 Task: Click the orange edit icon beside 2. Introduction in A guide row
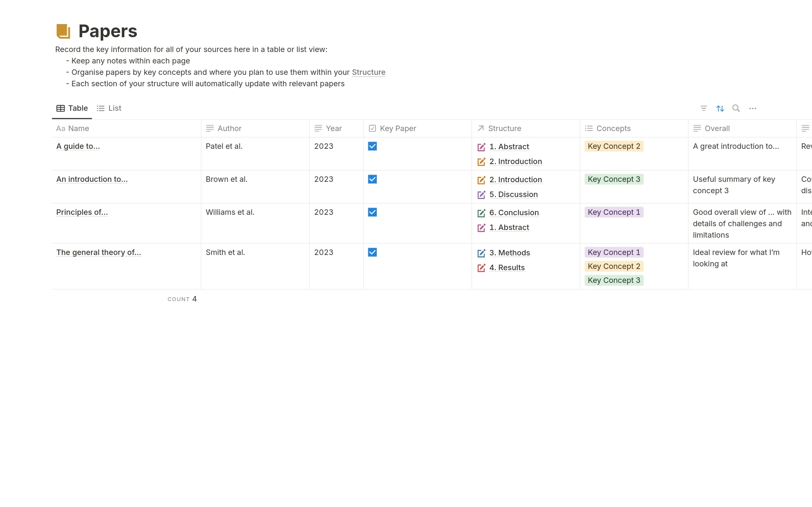pyautogui.click(x=481, y=162)
